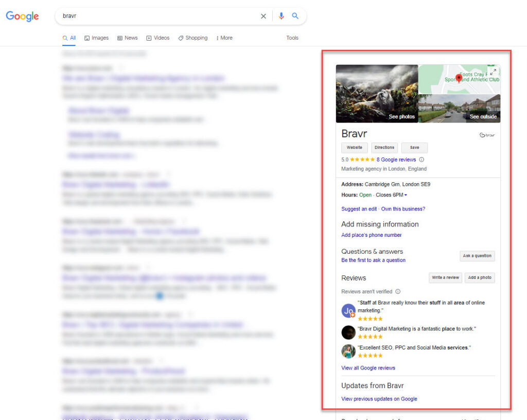The width and height of the screenshot is (527, 420).
Task: Click the review mentioning Excellent SEO, PPC
Action: coord(414,348)
